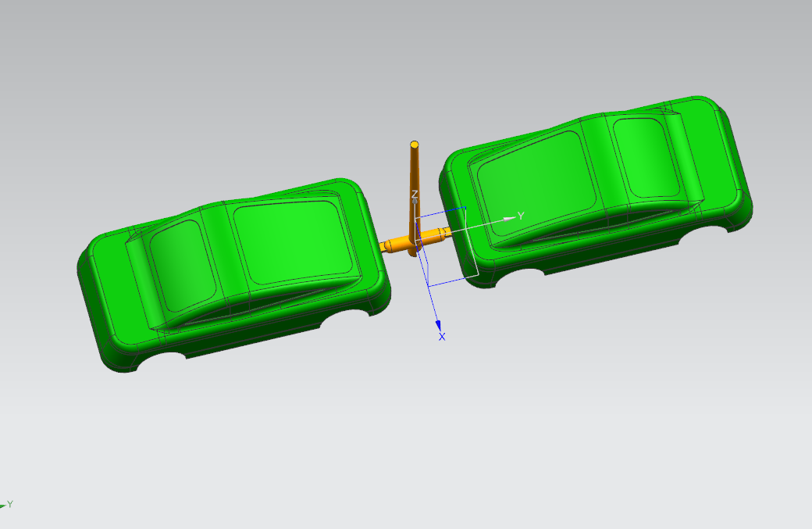Click the green view triad Y indicator
This screenshot has width=812, height=529.
(7, 505)
